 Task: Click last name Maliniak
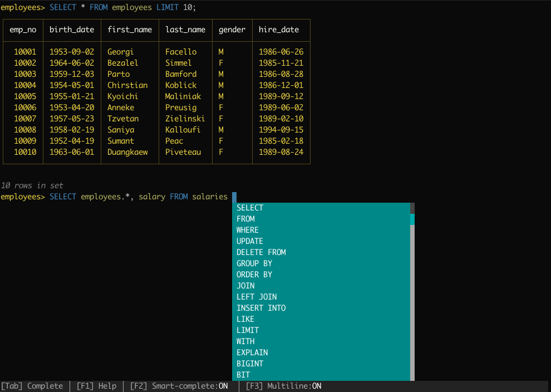click(183, 96)
